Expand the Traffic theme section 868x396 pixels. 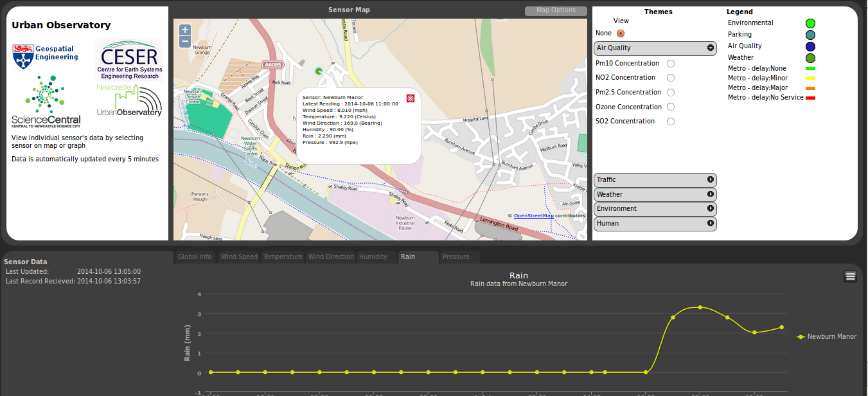[655, 180]
